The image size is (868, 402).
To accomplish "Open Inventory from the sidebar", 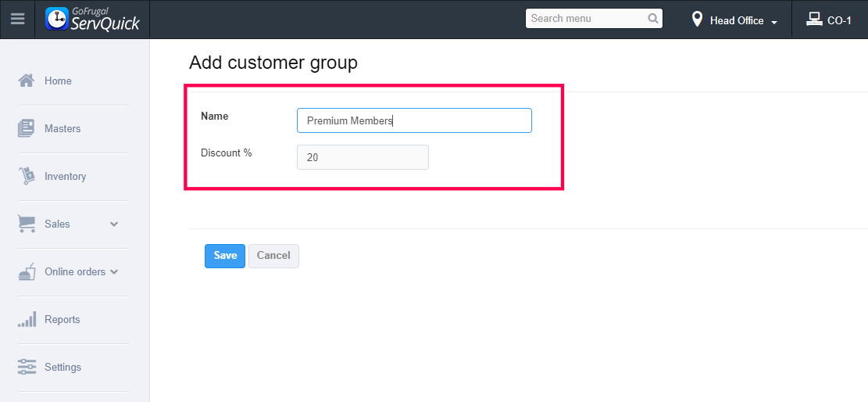I will (x=65, y=177).
